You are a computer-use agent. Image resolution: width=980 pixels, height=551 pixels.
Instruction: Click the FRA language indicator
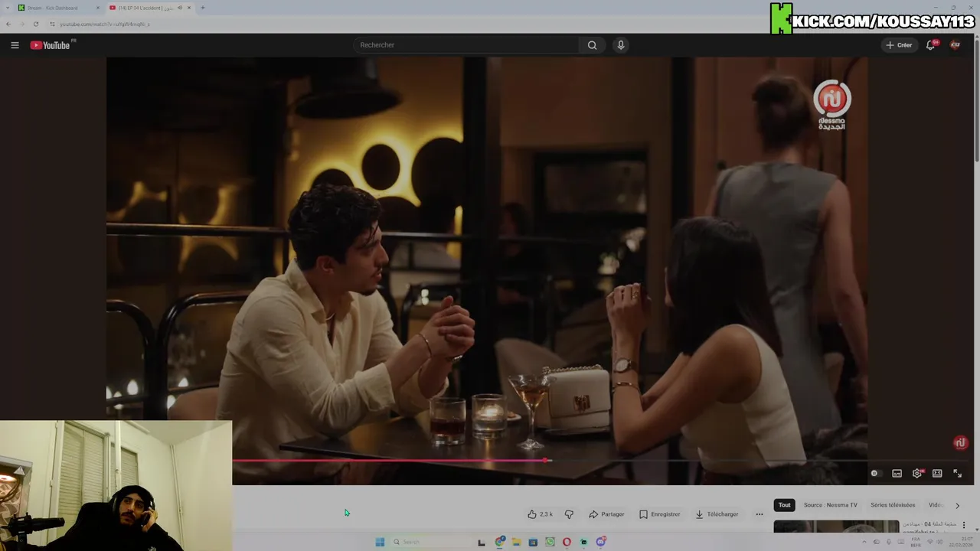click(916, 542)
